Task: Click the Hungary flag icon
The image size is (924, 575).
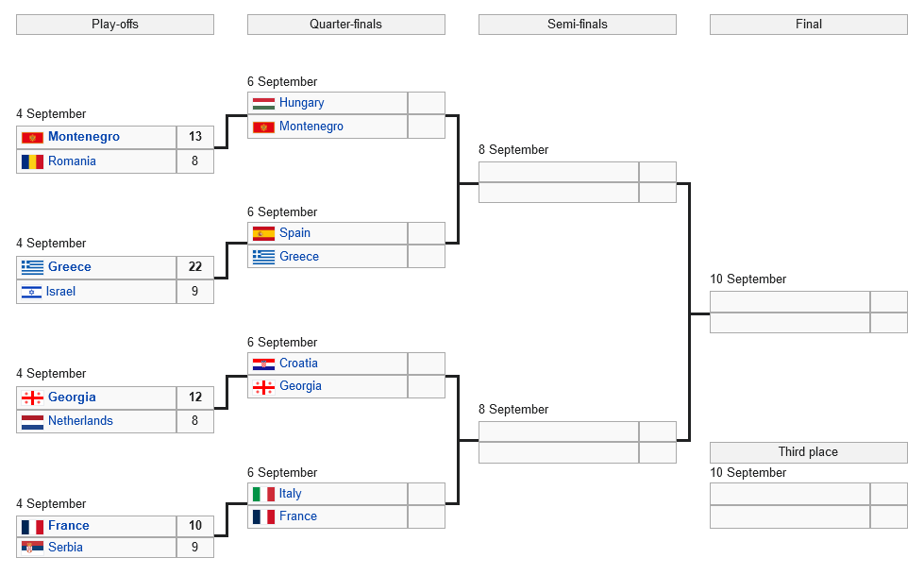Action: click(263, 103)
